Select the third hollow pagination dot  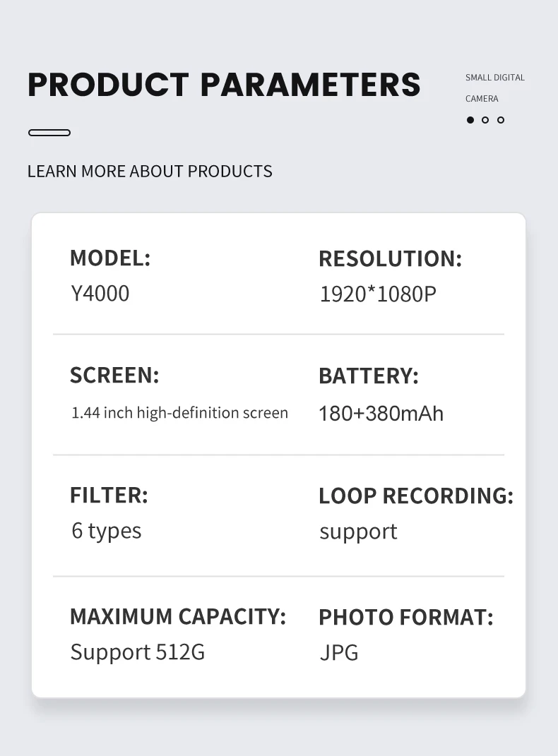click(x=501, y=120)
